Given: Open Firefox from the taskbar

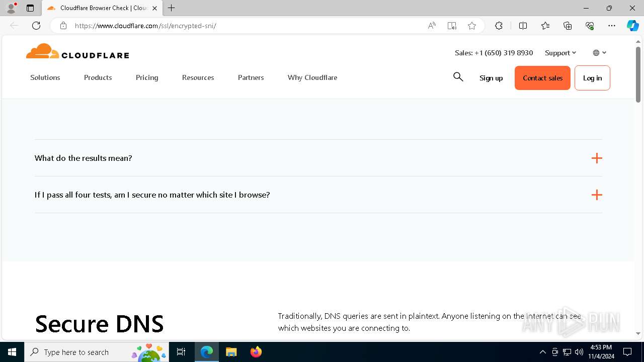Looking at the screenshot, I should click(256, 352).
